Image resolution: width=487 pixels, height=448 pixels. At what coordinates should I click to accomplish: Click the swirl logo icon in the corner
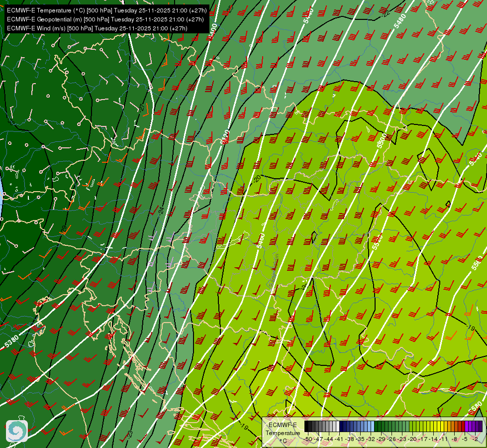tap(17, 431)
